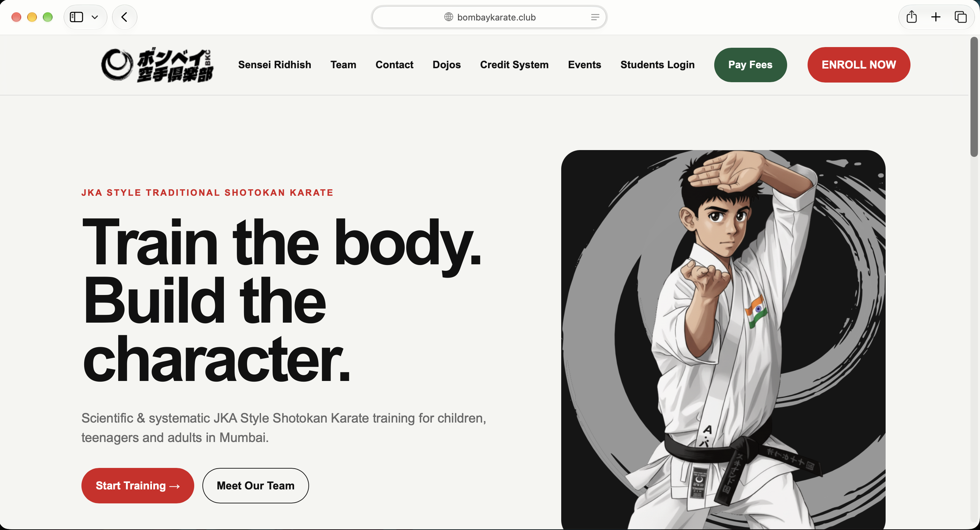980x530 pixels.
Task: Click the Meet Our Team button
Action: [x=255, y=485]
